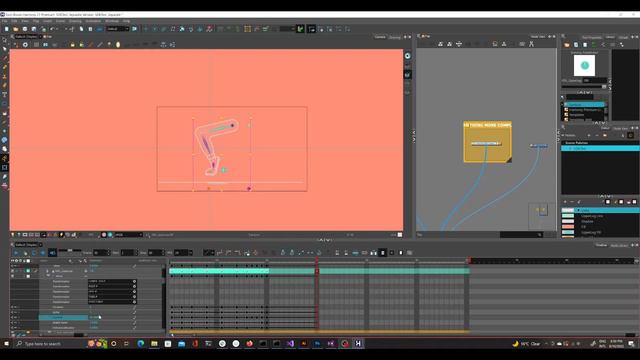Open Photoshop from the taskbar
This screenshot has height=360, width=640.
(x=317, y=344)
